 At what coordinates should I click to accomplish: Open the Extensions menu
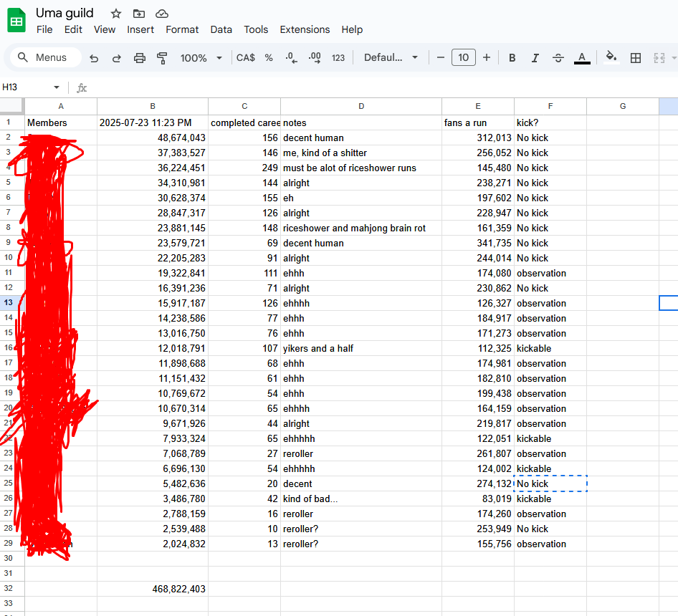(305, 29)
